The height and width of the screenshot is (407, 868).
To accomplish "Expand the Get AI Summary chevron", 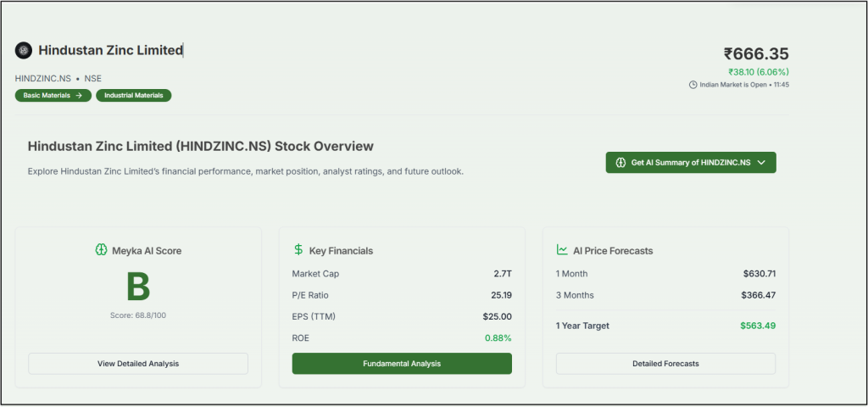I will [x=761, y=163].
